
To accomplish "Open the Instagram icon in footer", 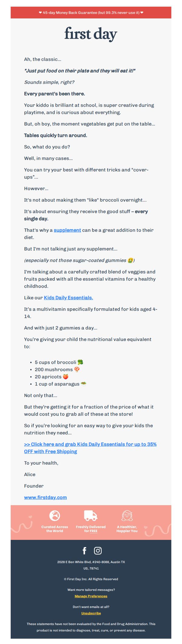I will pyautogui.click(x=98, y=550).
